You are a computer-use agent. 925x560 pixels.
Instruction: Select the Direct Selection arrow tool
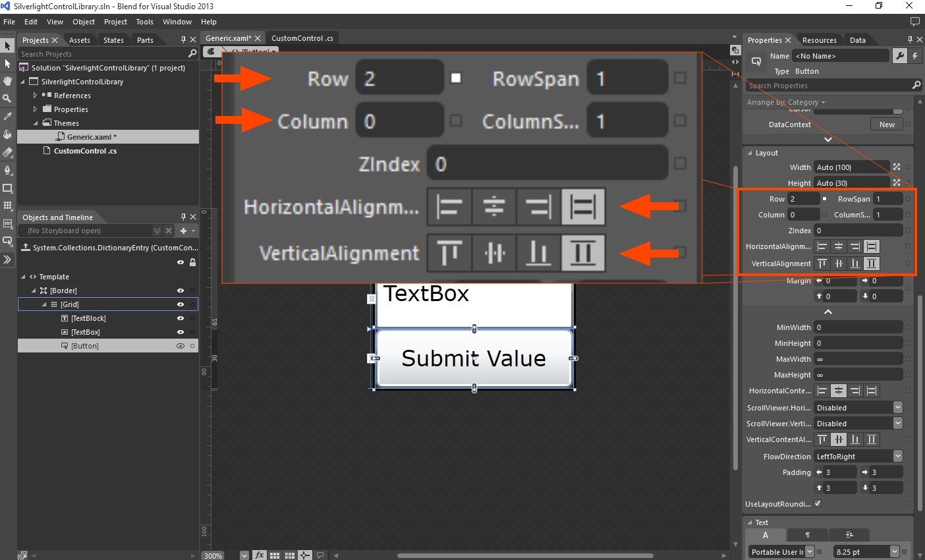tap(7, 63)
